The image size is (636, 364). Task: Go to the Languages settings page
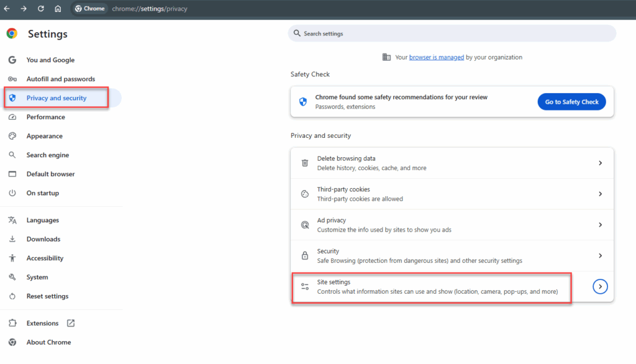pos(43,221)
